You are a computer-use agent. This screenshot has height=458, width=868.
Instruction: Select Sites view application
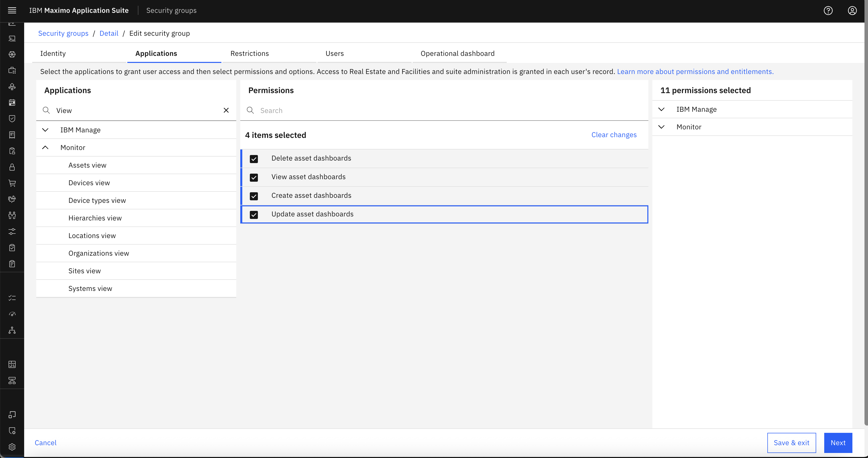pyautogui.click(x=136, y=271)
